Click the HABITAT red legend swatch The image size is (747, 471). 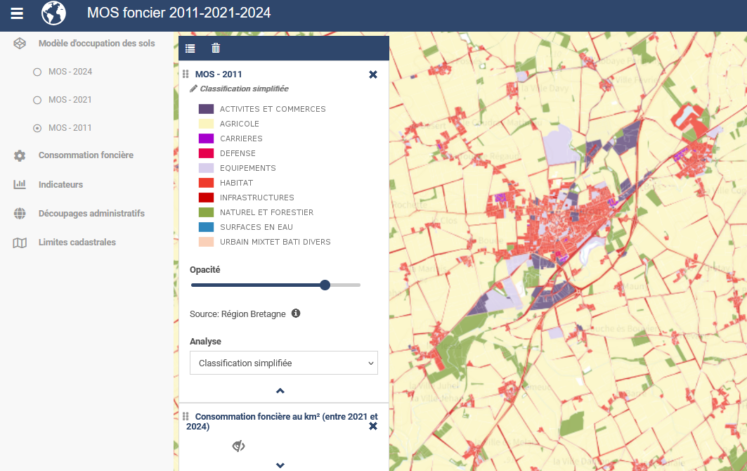click(206, 183)
